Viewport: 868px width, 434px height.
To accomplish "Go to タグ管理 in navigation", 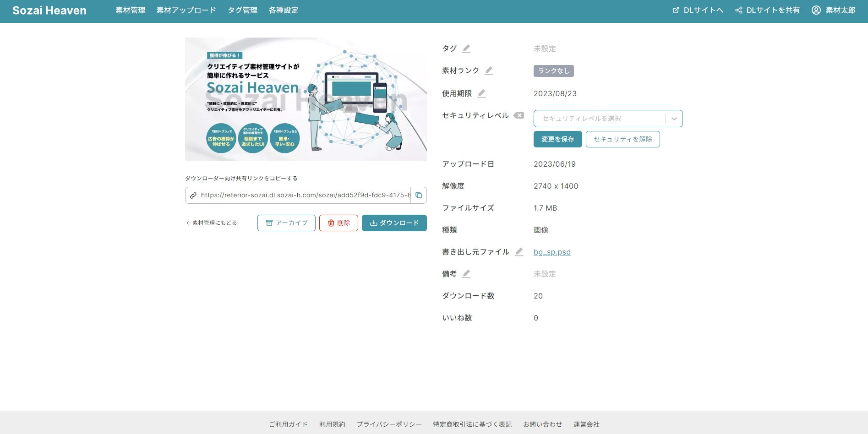I will 243,10.
